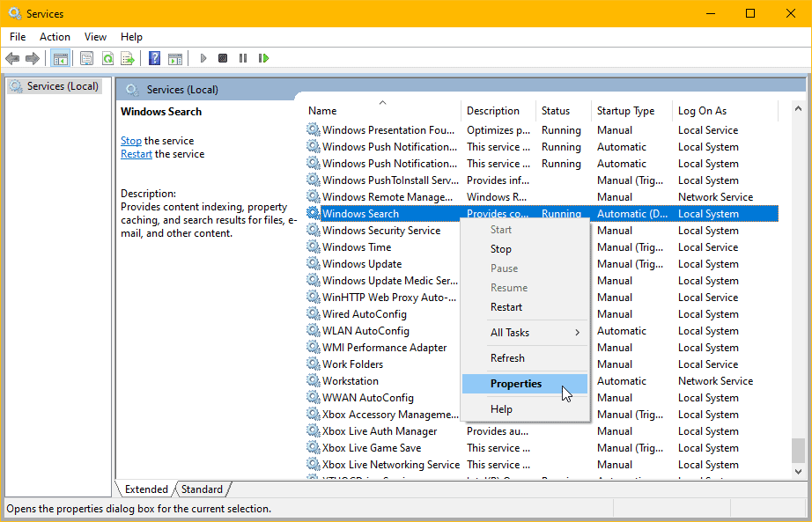Image resolution: width=812 pixels, height=522 pixels.
Task: Select Properties in the context menu
Action: pos(525,384)
